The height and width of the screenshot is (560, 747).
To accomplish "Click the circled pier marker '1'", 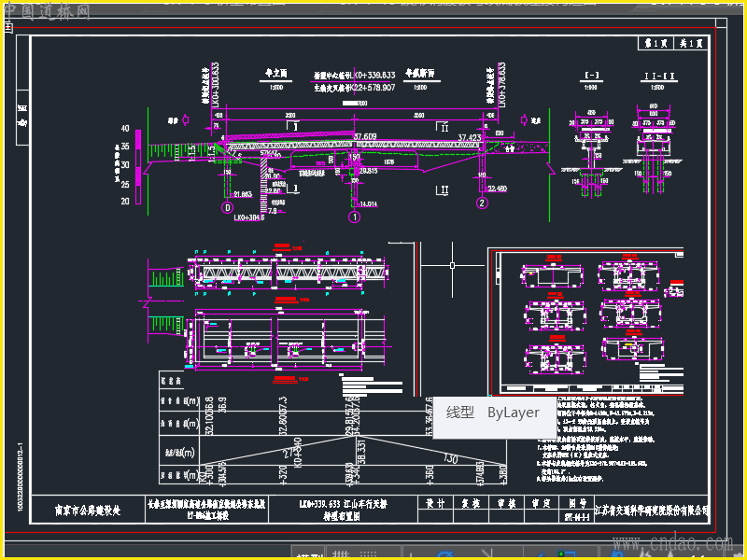I will click(354, 217).
